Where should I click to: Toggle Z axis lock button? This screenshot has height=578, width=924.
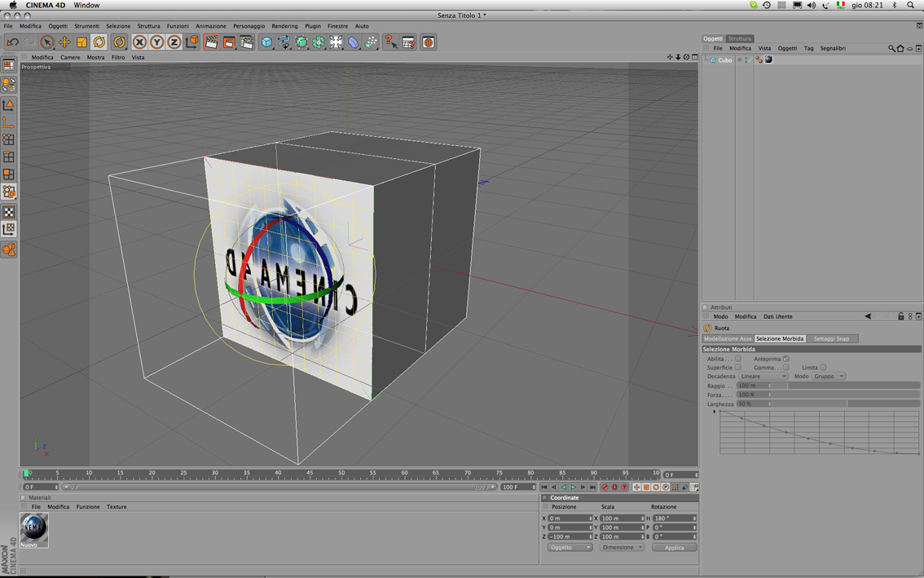pos(174,42)
